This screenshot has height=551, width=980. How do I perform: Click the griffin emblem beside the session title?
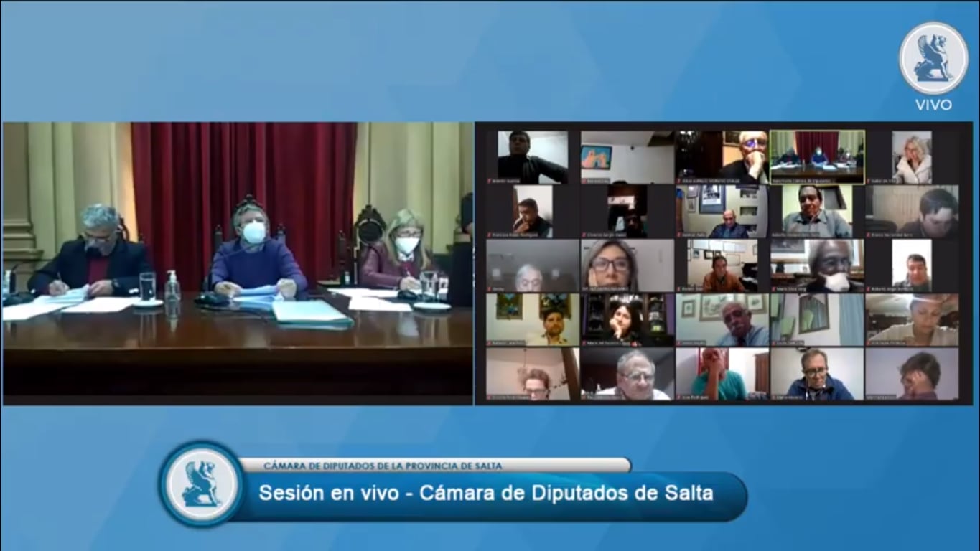tap(201, 484)
